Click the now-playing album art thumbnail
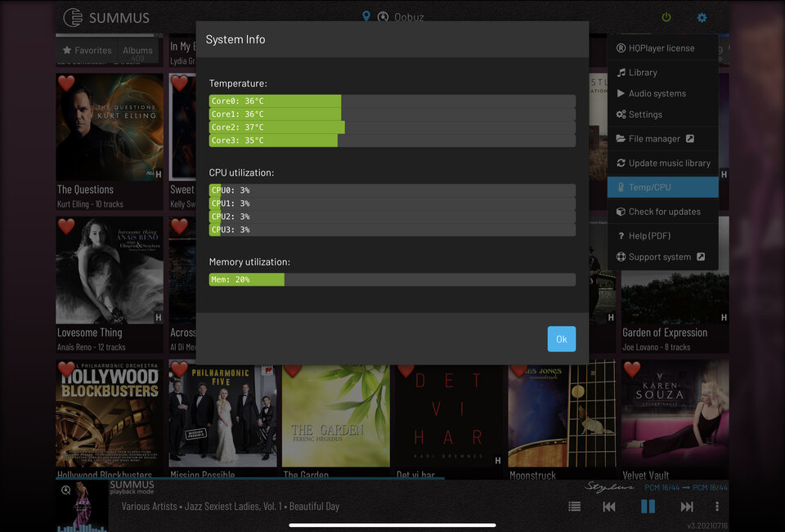 coord(82,506)
